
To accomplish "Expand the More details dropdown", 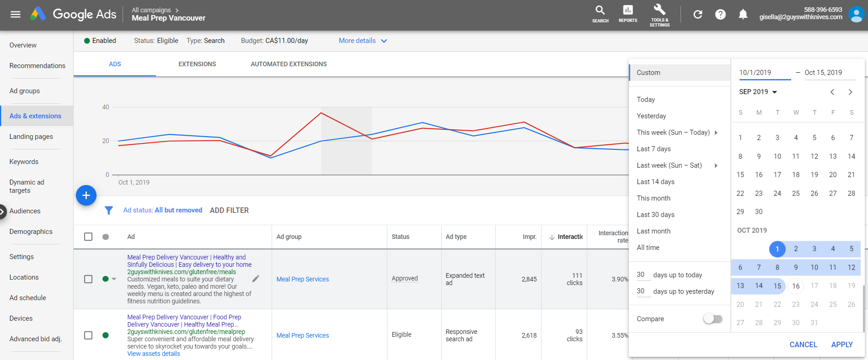I will pyautogui.click(x=363, y=41).
